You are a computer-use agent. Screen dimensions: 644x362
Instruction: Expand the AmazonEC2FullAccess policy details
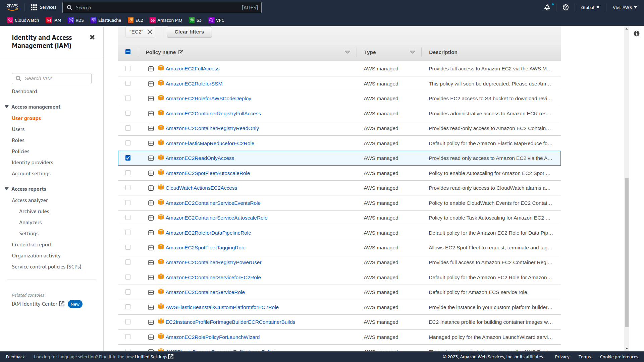(151, 69)
